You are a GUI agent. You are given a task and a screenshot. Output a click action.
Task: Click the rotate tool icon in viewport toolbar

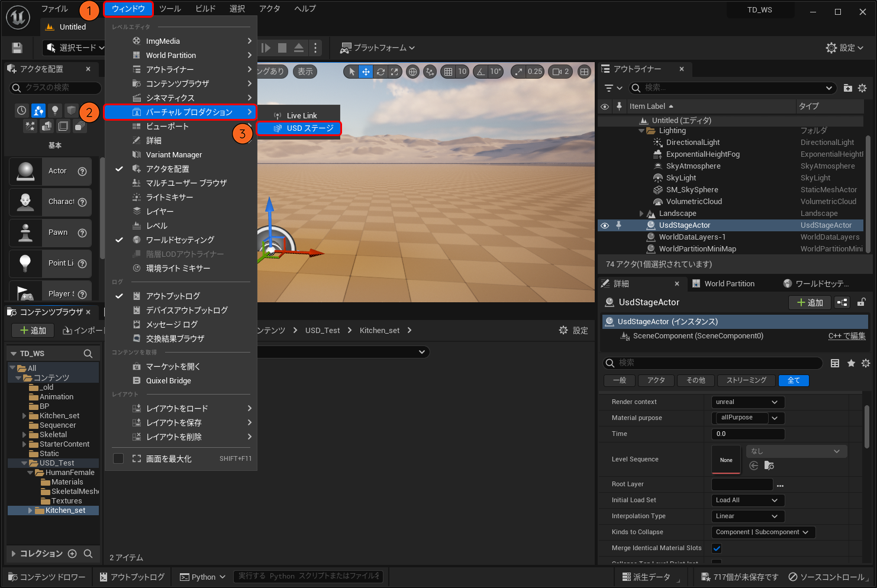point(381,72)
